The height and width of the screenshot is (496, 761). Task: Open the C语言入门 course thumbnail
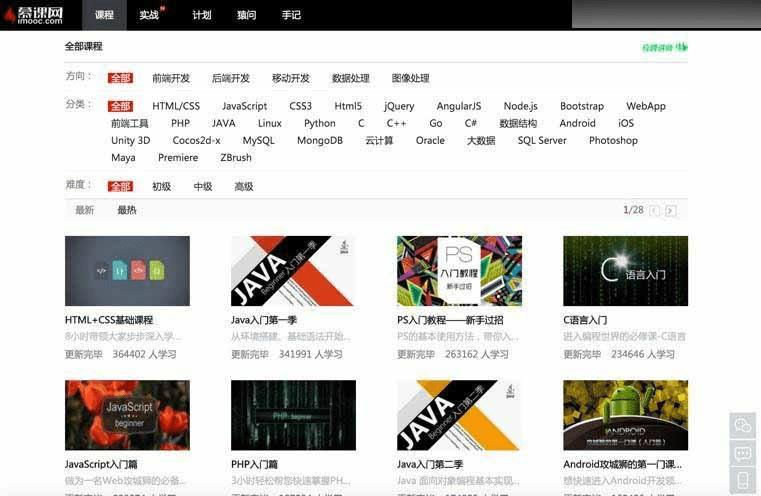pos(626,271)
